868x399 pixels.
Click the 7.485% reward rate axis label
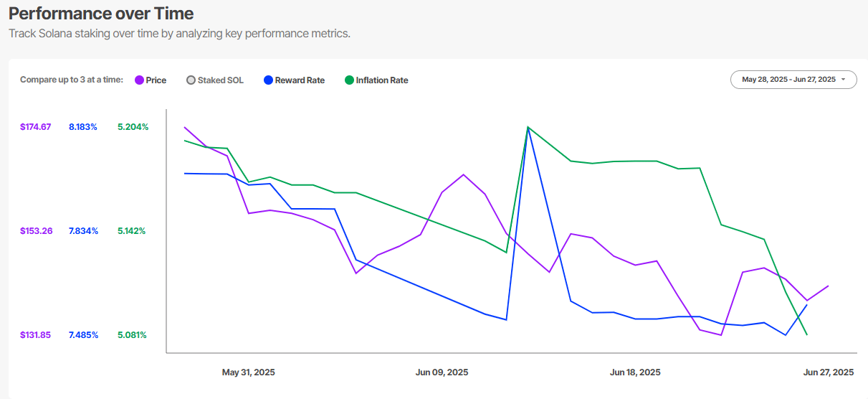tap(83, 335)
